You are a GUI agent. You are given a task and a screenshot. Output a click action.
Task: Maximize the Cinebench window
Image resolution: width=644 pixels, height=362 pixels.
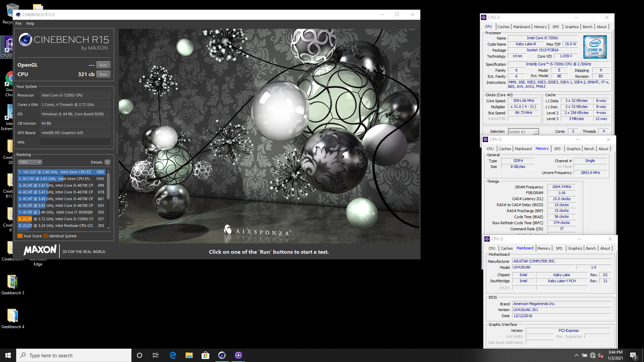397,14
